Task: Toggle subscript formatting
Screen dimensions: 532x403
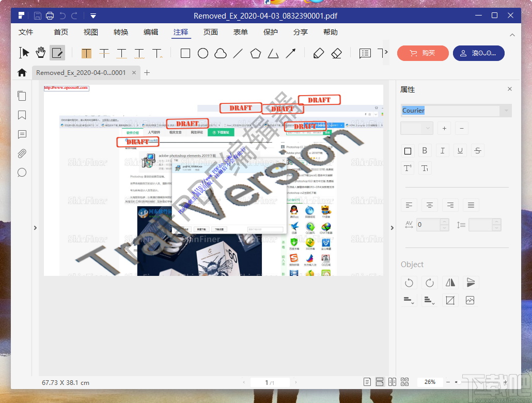Action: (425, 168)
